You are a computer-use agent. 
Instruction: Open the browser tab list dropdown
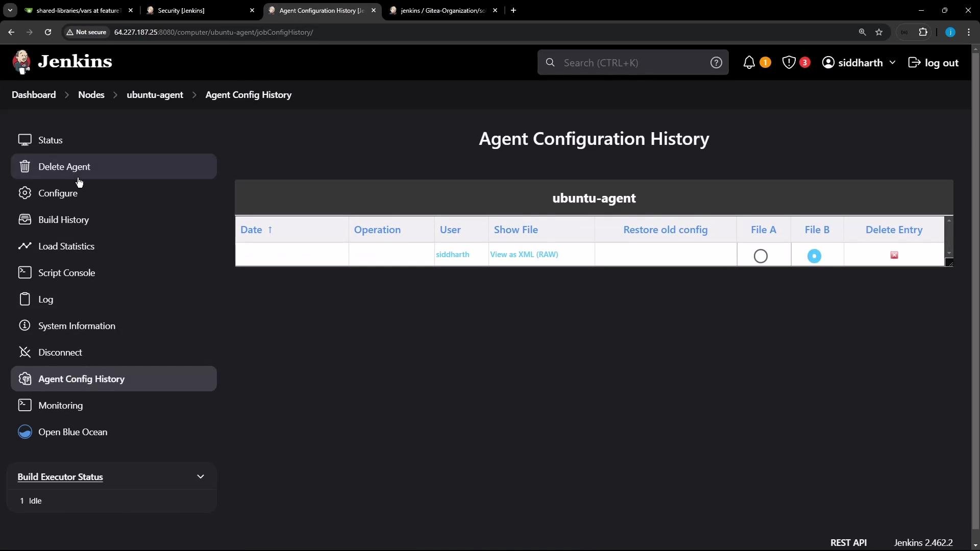click(x=10, y=10)
